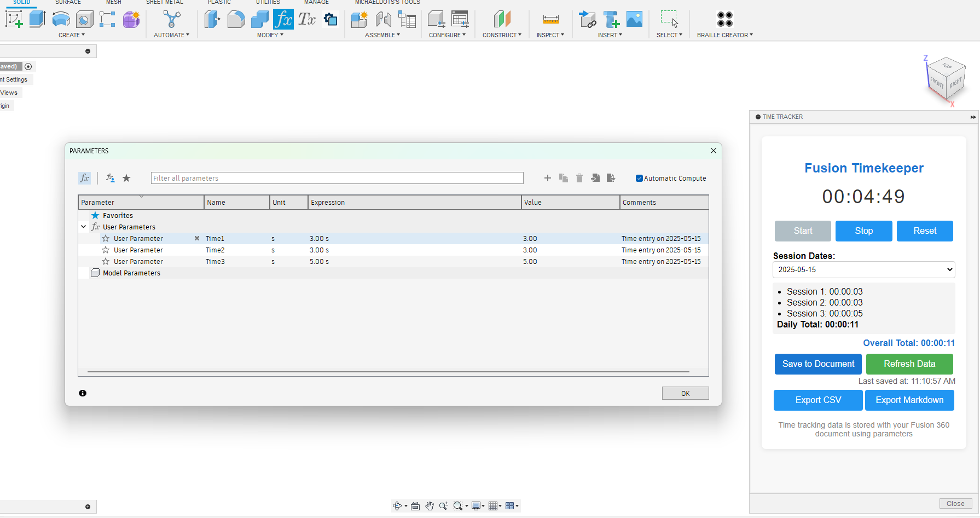
Task: Click the Tx text parameters icon
Action: [x=307, y=19]
